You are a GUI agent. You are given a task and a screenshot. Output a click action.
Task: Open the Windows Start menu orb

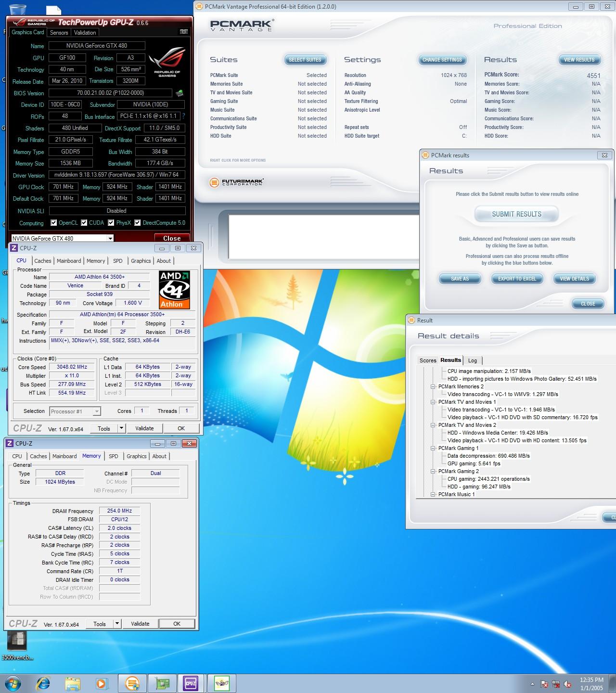[x=13, y=683]
